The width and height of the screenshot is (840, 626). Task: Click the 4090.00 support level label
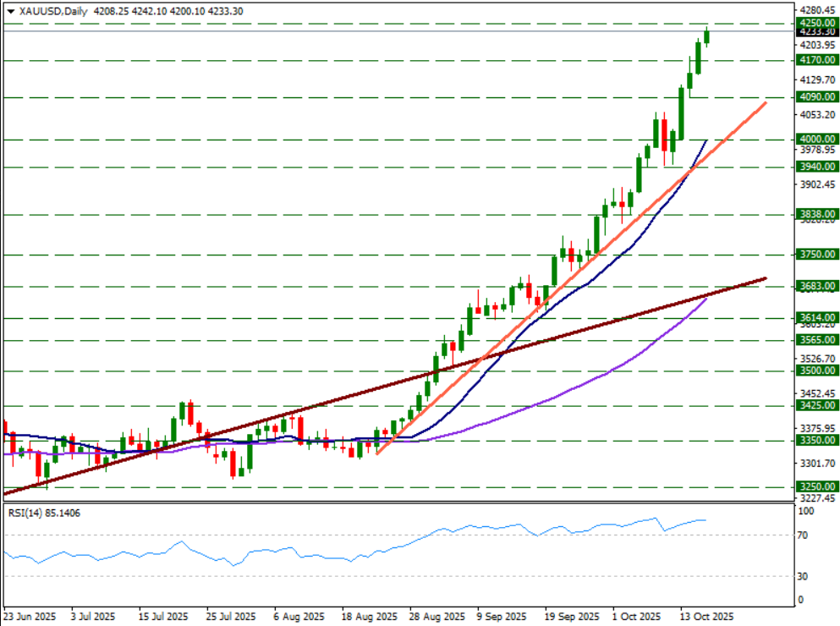pyautogui.click(x=817, y=97)
